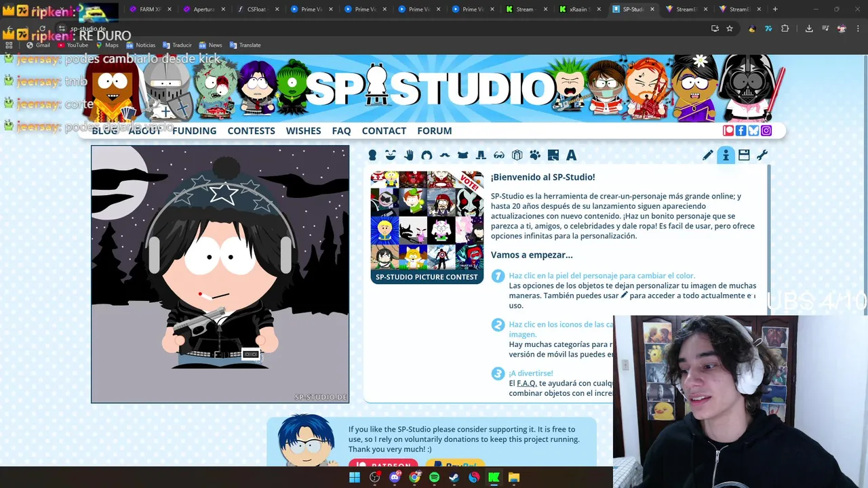Open the FUNDING page

click(x=195, y=131)
